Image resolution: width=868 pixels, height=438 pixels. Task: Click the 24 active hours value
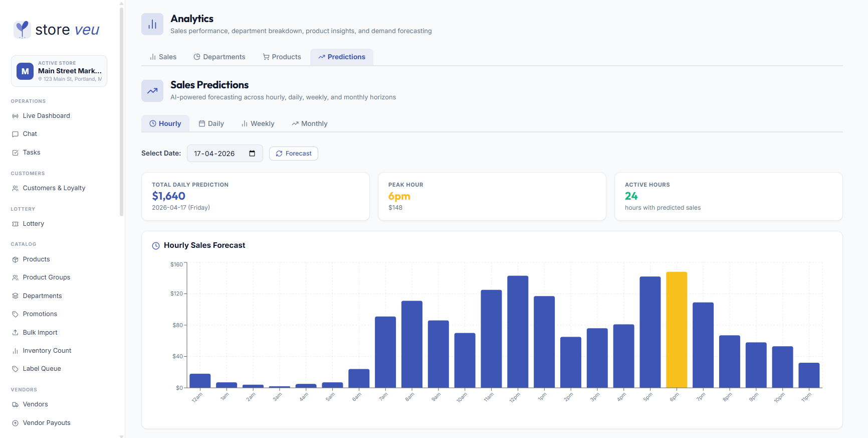tap(631, 196)
